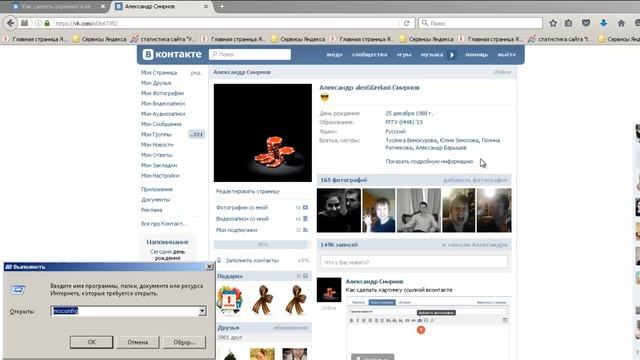The image size is (640, 360).
Task: Open Моя Страница in the left menu
Action: [x=159, y=73]
